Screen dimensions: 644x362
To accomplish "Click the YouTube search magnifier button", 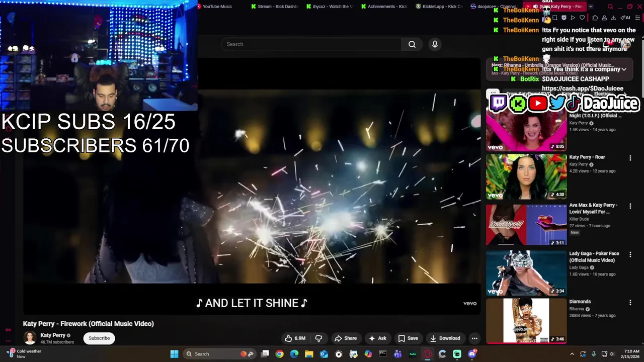I will pyautogui.click(x=412, y=44).
